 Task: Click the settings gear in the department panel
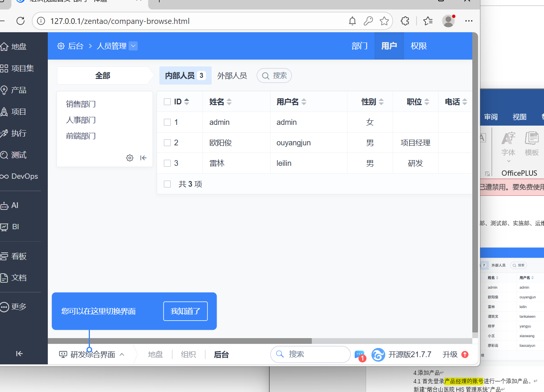tap(130, 158)
